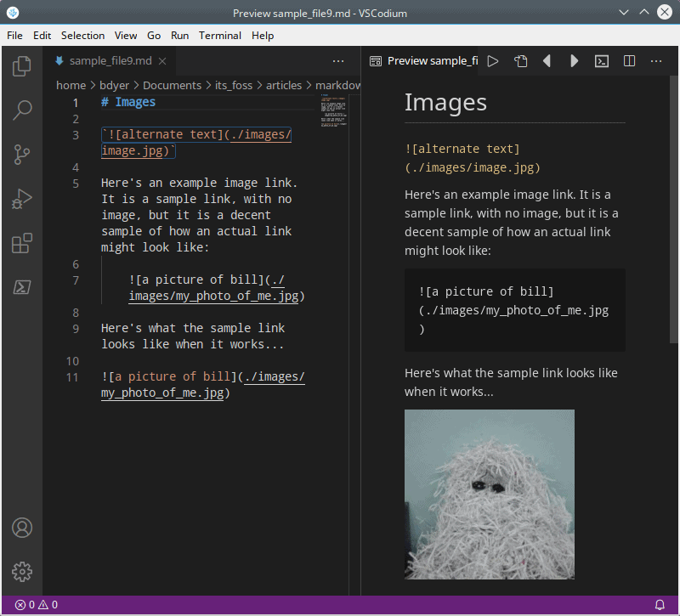Click the Accounts icon in activity bar
680x616 pixels.
22,528
